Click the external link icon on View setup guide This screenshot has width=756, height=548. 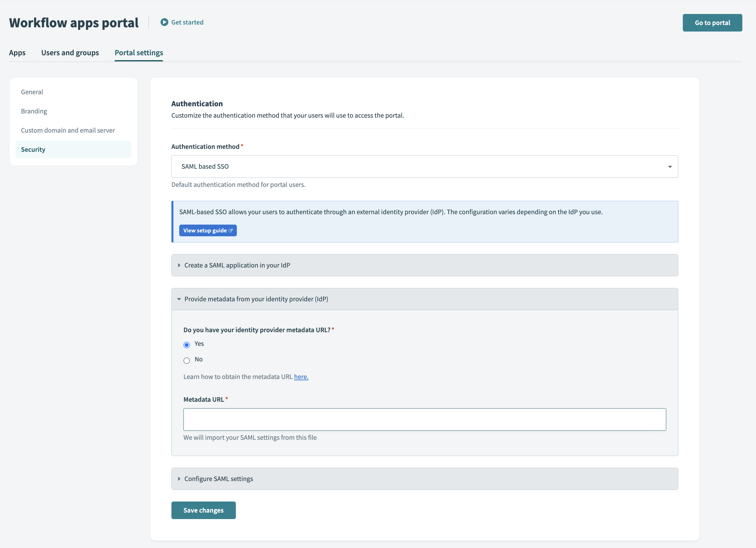(231, 230)
